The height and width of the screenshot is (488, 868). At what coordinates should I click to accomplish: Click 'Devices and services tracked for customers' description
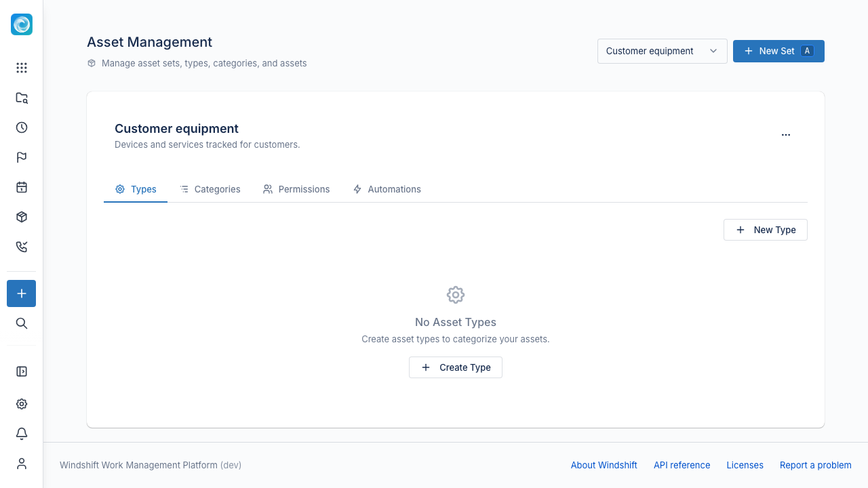[208, 144]
